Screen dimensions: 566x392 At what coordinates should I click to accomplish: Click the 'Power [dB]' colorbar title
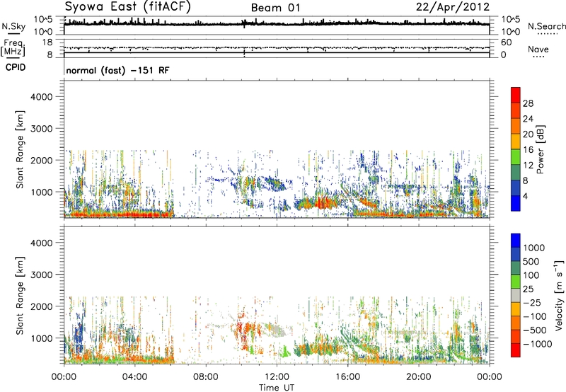(540, 149)
